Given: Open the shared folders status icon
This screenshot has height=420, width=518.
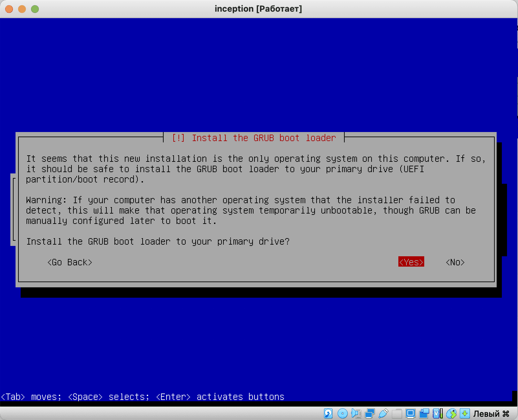Looking at the screenshot, I should [397, 413].
